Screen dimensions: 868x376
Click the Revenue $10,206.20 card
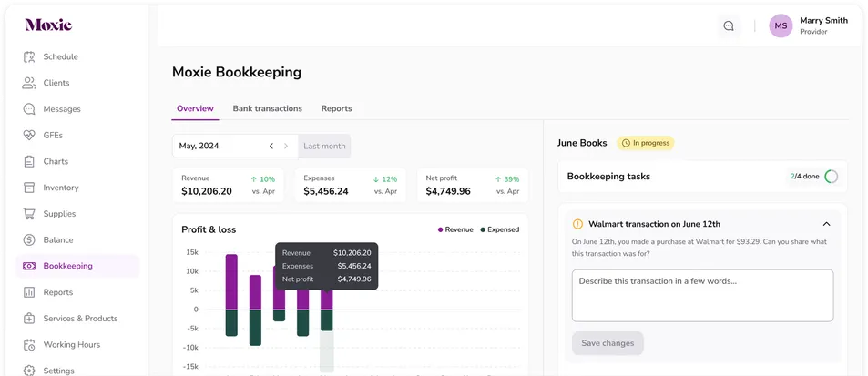[228, 185]
